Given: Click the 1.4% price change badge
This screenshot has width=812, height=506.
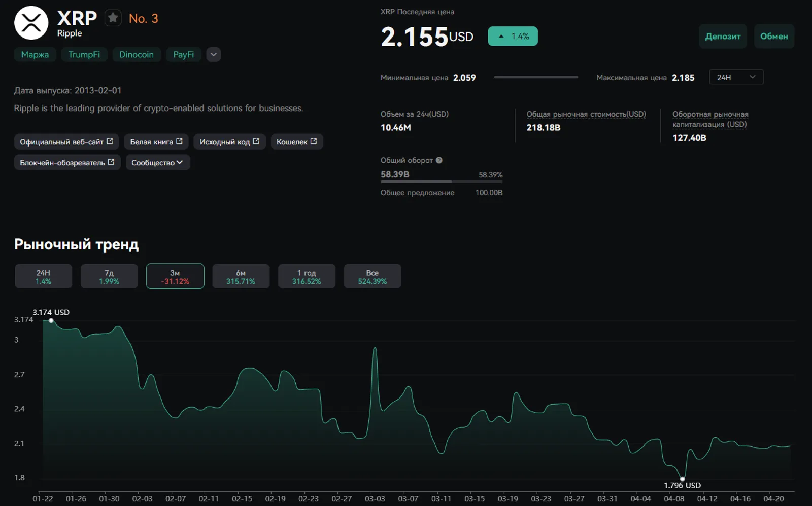Looking at the screenshot, I should click(x=513, y=36).
